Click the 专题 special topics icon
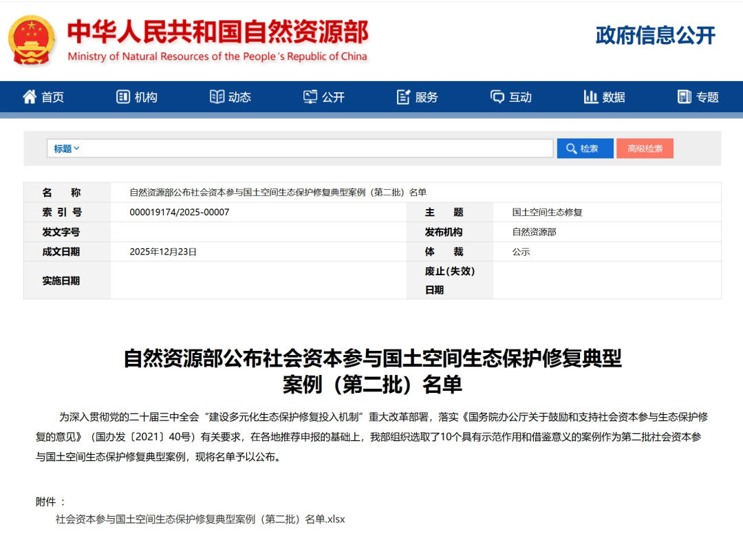 point(685,97)
